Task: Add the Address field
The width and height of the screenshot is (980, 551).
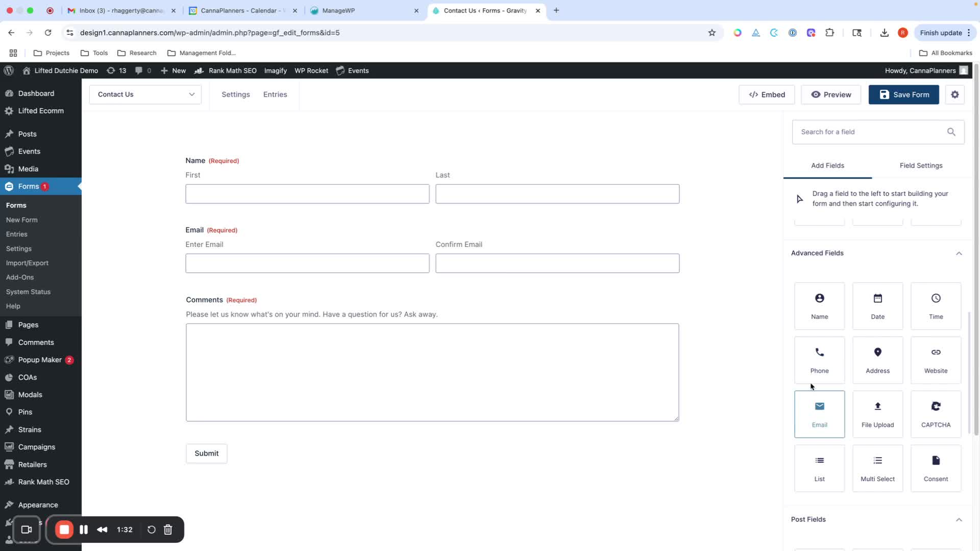Action: [877, 360]
